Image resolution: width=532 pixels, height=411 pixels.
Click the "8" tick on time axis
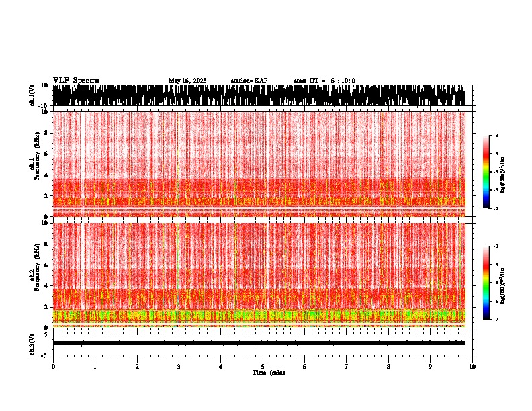tap(388, 367)
